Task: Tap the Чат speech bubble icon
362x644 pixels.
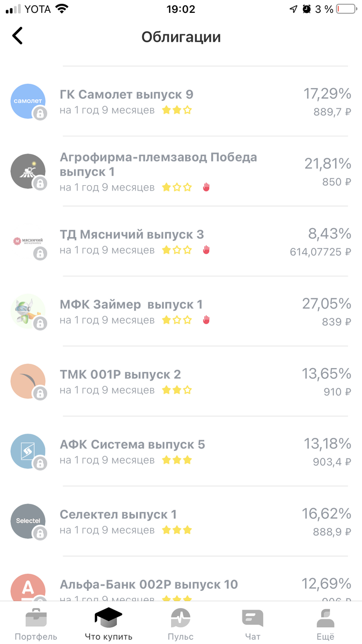Action: tap(253, 617)
